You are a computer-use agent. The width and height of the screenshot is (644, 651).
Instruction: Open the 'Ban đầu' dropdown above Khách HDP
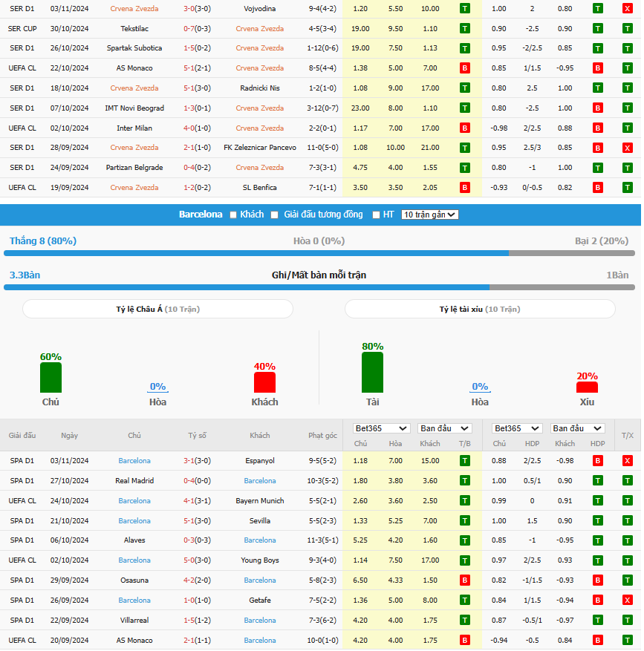coord(577,428)
